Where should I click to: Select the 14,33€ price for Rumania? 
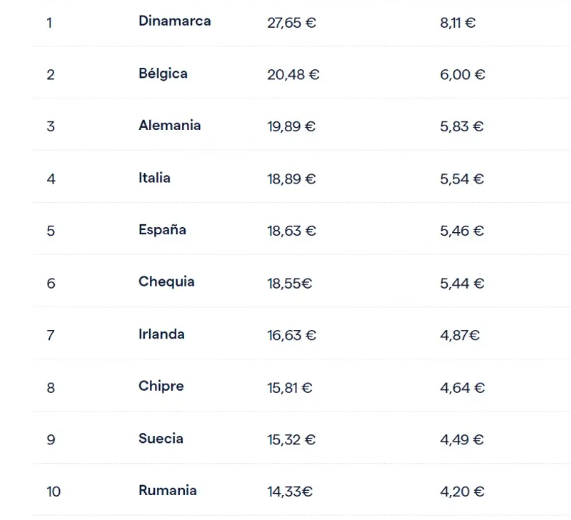pyautogui.click(x=290, y=492)
